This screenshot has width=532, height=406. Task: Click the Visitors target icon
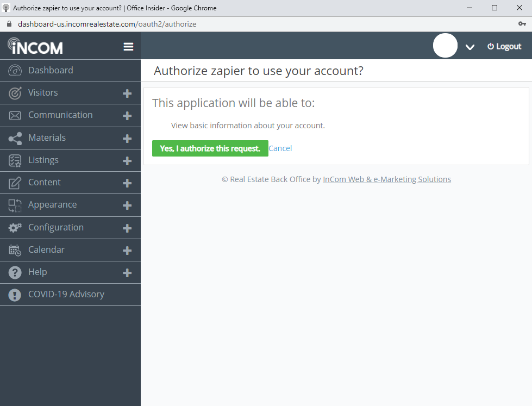tap(15, 93)
